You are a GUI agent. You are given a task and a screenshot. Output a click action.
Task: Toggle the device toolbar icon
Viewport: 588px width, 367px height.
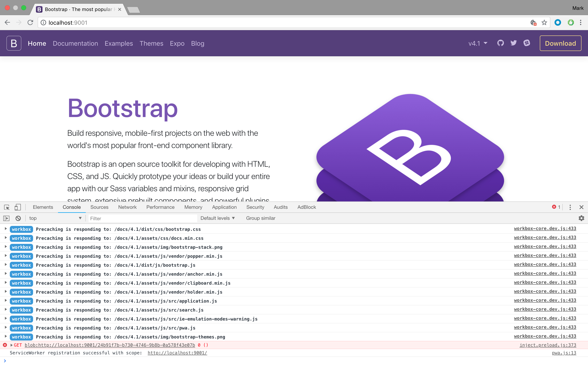18,207
